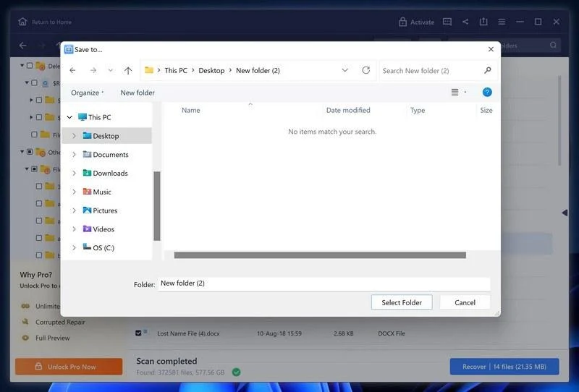Select This PC in navigation pane
Image resolution: width=579 pixels, height=392 pixels.
pyautogui.click(x=95, y=117)
